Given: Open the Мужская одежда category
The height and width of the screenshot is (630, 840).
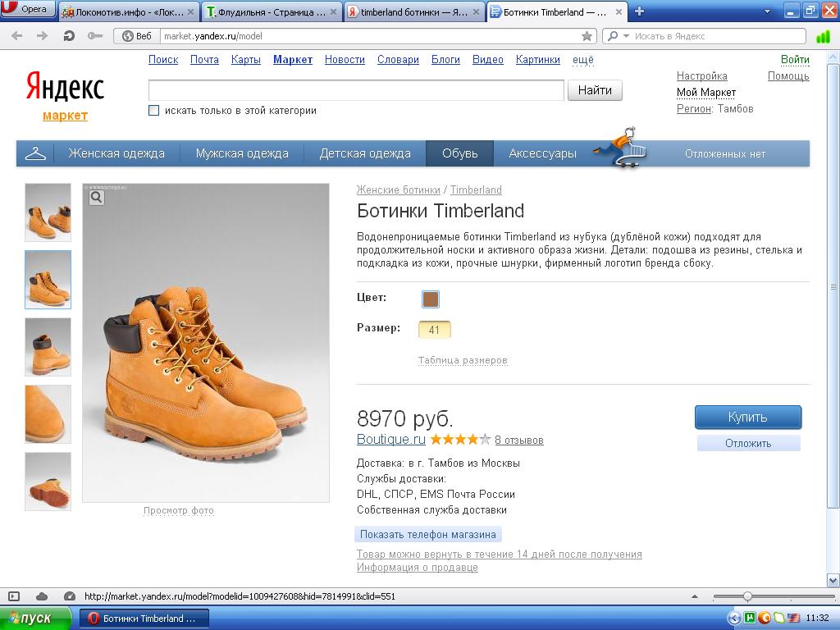Looking at the screenshot, I should [242, 153].
